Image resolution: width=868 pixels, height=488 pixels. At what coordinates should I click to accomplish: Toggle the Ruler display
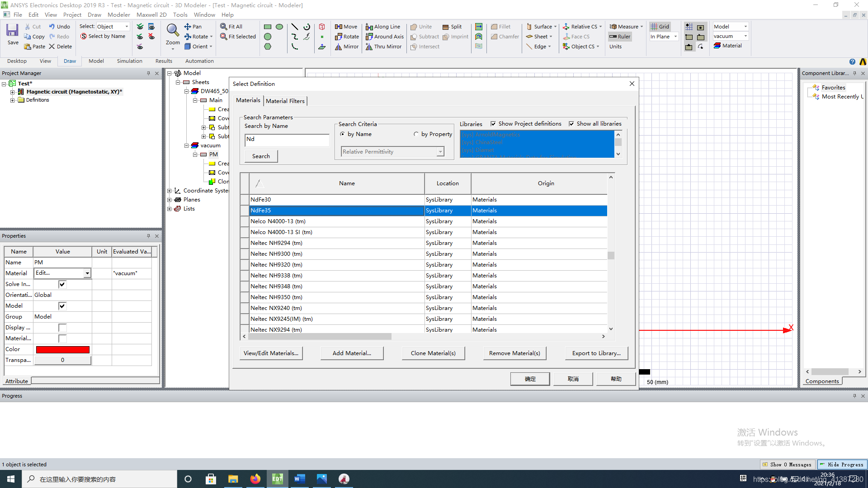point(620,37)
